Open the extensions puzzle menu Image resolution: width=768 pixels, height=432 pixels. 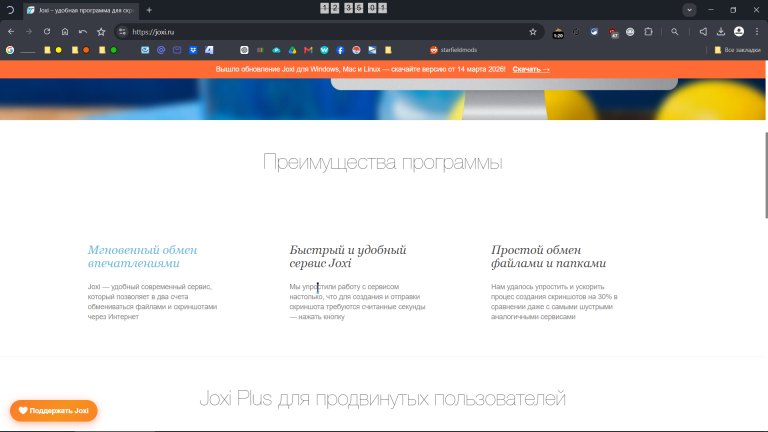(x=648, y=32)
